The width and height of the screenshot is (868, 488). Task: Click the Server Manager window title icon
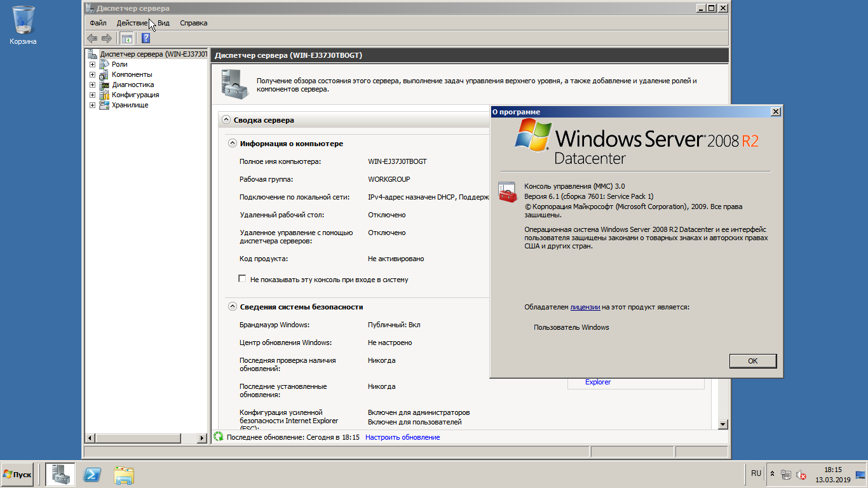click(91, 8)
